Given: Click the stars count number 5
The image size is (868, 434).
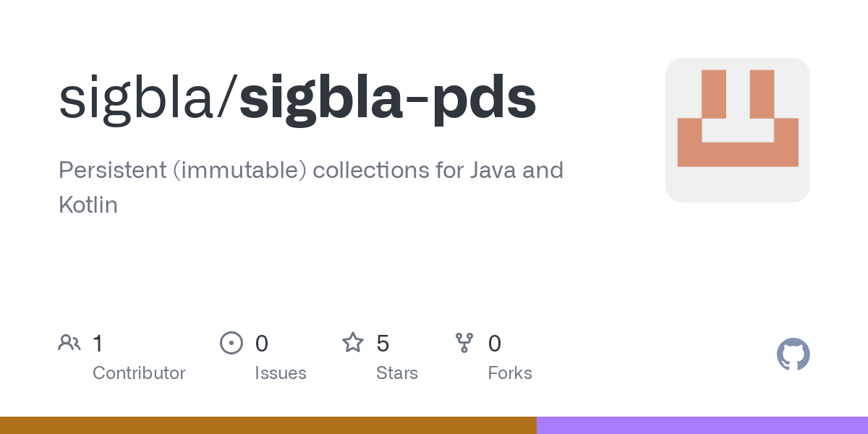Looking at the screenshot, I should tap(383, 344).
